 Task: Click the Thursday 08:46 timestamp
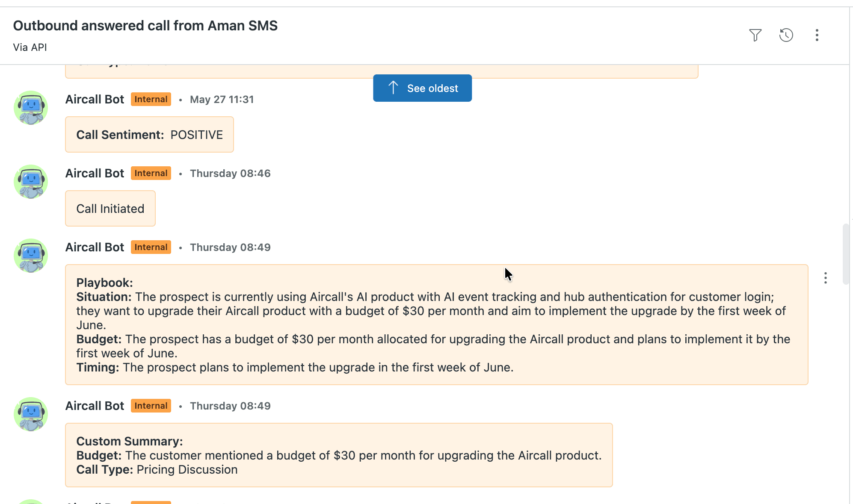(x=230, y=174)
